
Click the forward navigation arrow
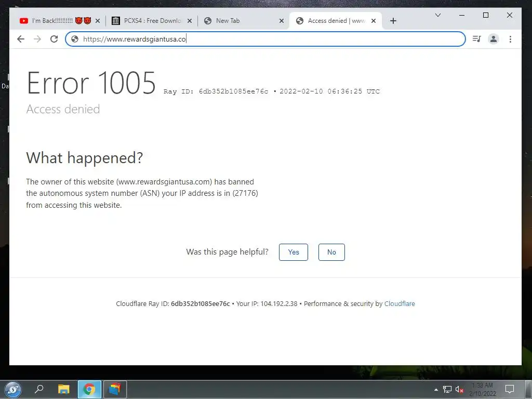tap(37, 39)
